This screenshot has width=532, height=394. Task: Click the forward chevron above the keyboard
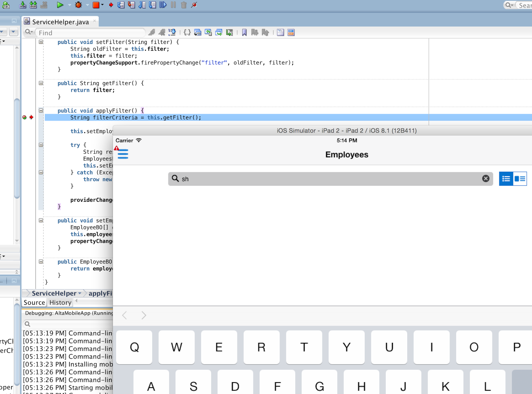pos(144,315)
